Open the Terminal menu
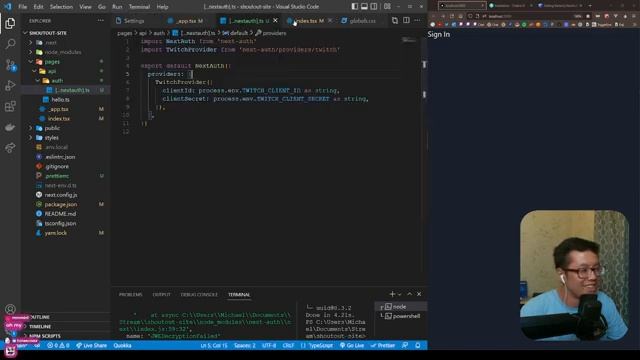640x360 pixels. pyautogui.click(x=139, y=7)
